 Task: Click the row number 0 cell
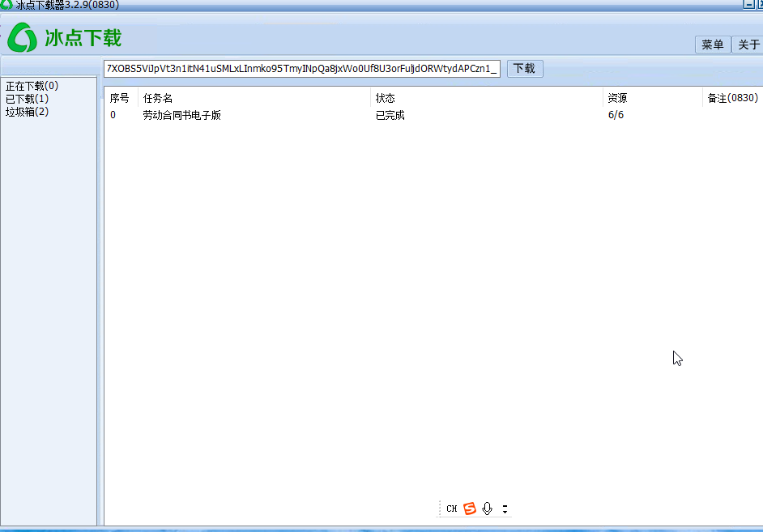[x=113, y=115]
